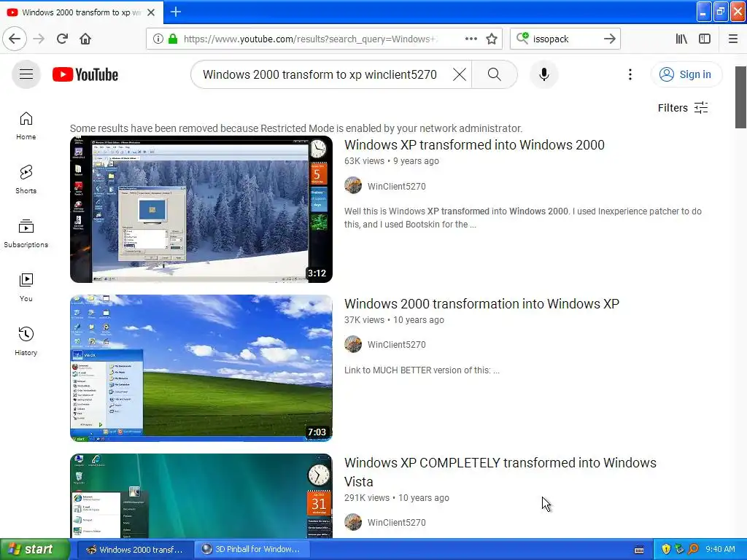Toggle the YouTube guide hamburger menu
Viewport: 747px width, 560px height.
26,74
